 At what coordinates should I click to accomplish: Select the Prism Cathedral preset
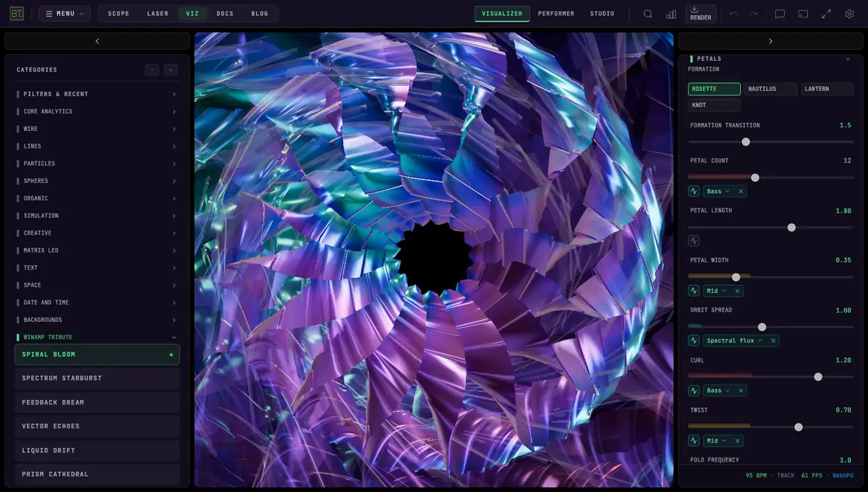(x=97, y=474)
